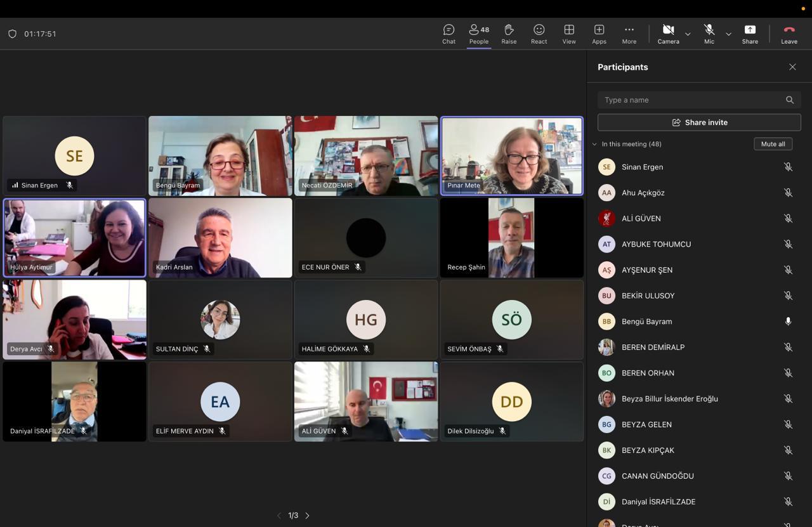
Task: Expand the Camera options dropdown arrow
Action: click(688, 34)
